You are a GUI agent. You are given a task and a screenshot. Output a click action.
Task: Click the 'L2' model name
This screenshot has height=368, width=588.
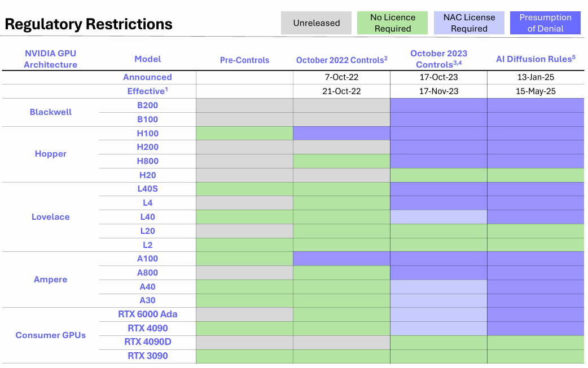[148, 245]
